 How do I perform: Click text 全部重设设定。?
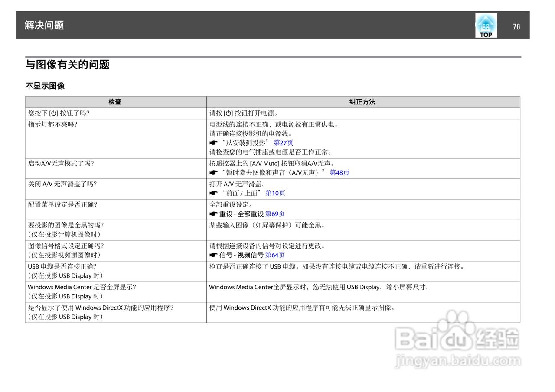tap(231, 204)
